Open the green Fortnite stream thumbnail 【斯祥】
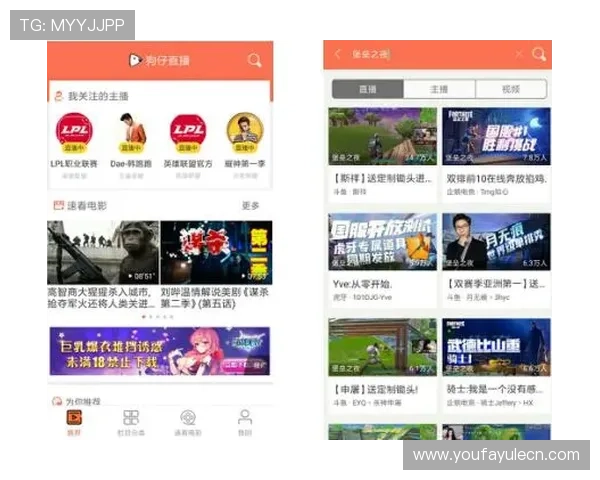The width and height of the screenshot is (600, 480). [382, 136]
